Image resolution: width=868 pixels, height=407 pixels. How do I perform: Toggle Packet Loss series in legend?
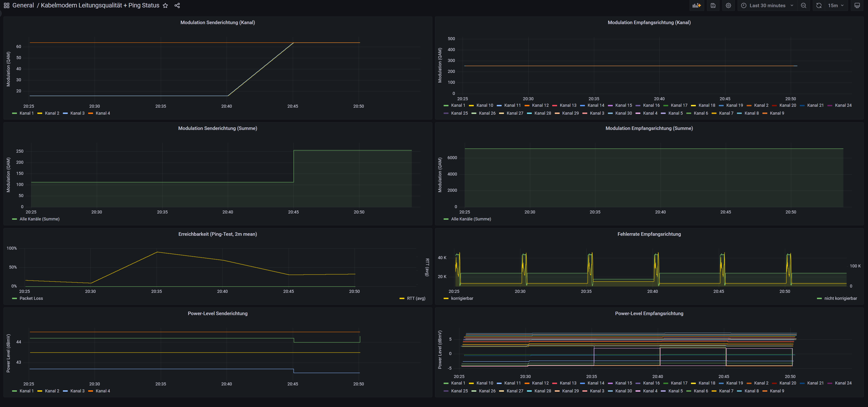tap(31, 298)
